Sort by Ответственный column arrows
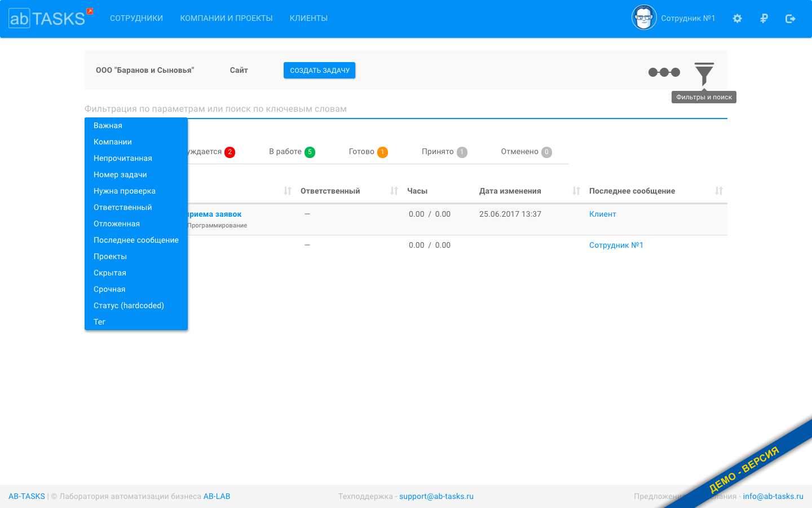Viewport: 812px width, 508px height. click(394, 191)
